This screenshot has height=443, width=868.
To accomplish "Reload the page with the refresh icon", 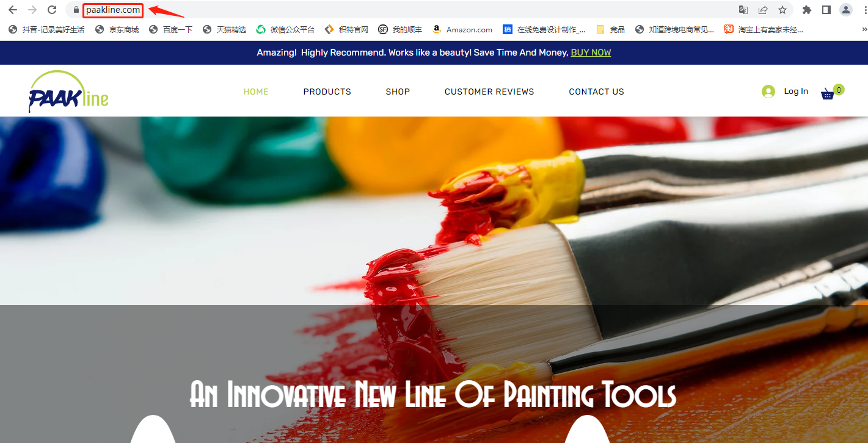I will tap(52, 10).
